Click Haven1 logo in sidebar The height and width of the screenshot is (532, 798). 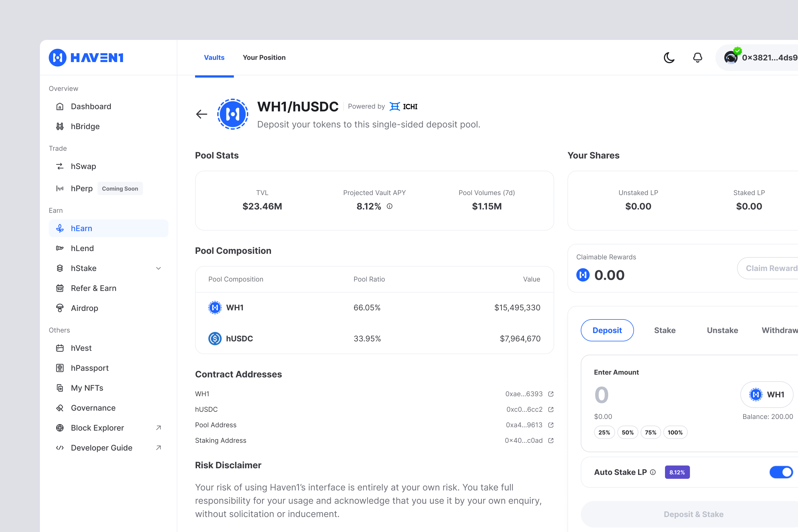(86, 58)
